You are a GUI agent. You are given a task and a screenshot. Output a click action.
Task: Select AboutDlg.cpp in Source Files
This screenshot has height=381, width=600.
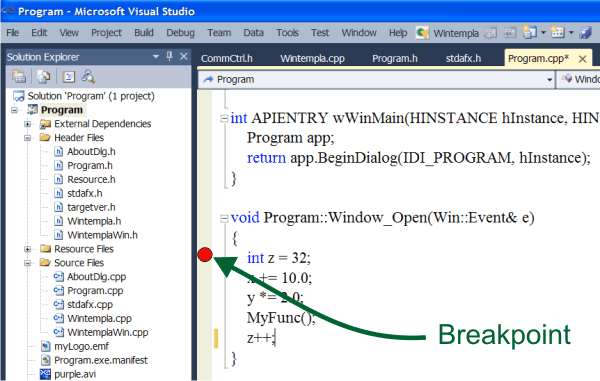pyautogui.click(x=96, y=277)
